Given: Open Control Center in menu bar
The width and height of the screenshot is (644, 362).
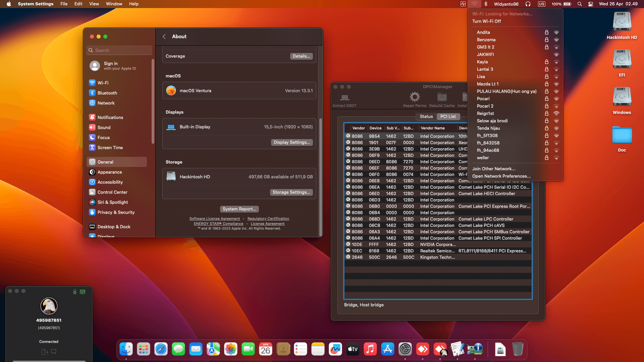Looking at the screenshot, I should pyautogui.click(x=591, y=4).
